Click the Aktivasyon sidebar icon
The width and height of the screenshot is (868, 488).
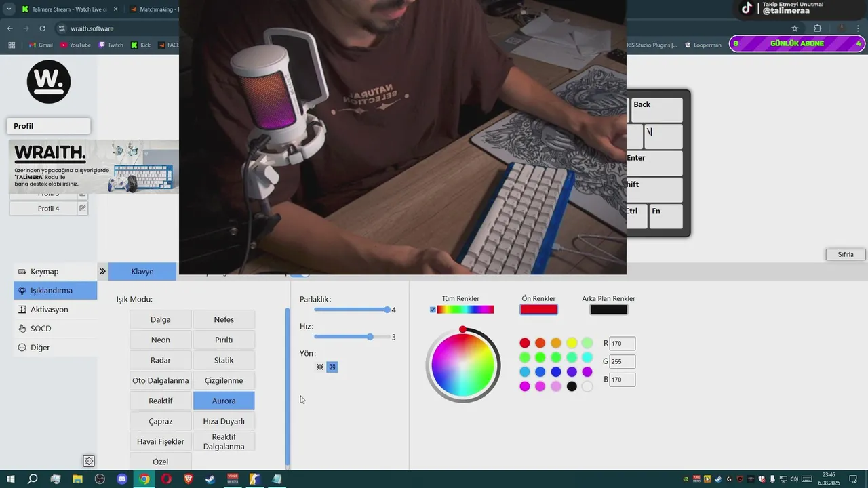22,309
